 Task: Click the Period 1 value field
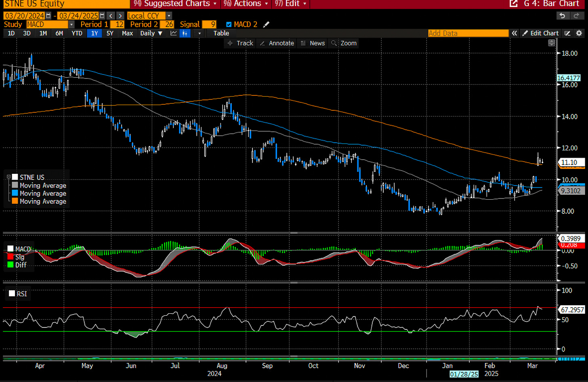[x=118, y=25]
